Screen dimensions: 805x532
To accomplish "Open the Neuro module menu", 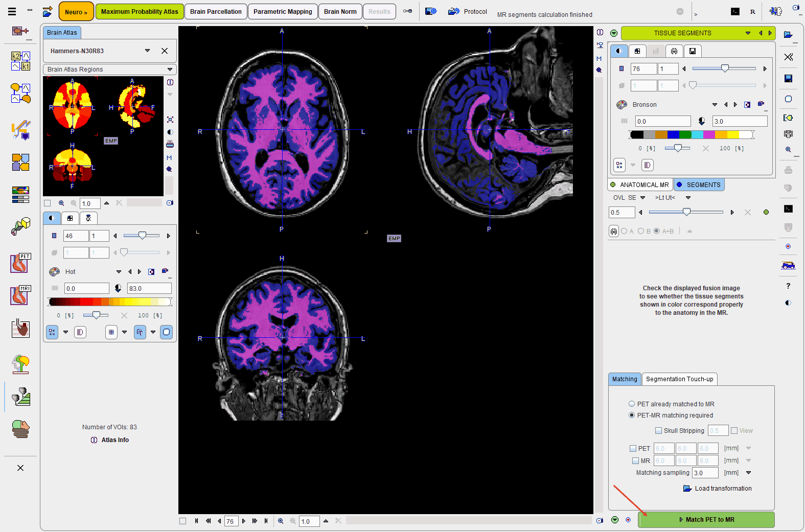I will click(x=76, y=11).
